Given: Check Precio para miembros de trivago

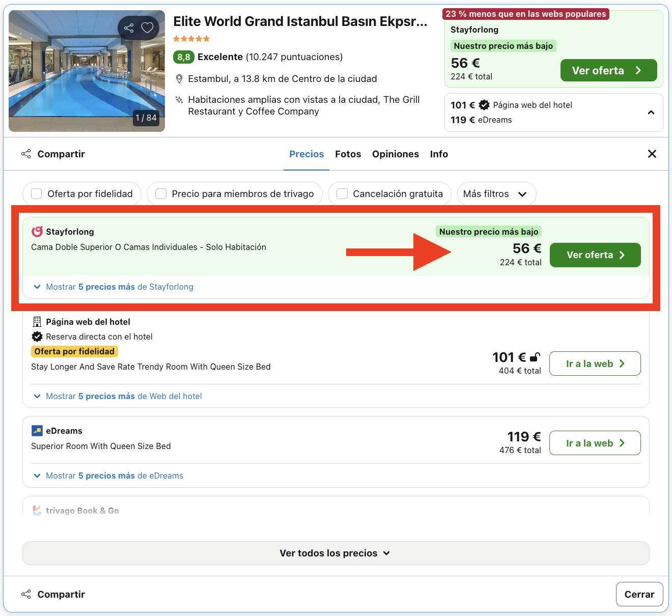Looking at the screenshot, I should click(161, 193).
